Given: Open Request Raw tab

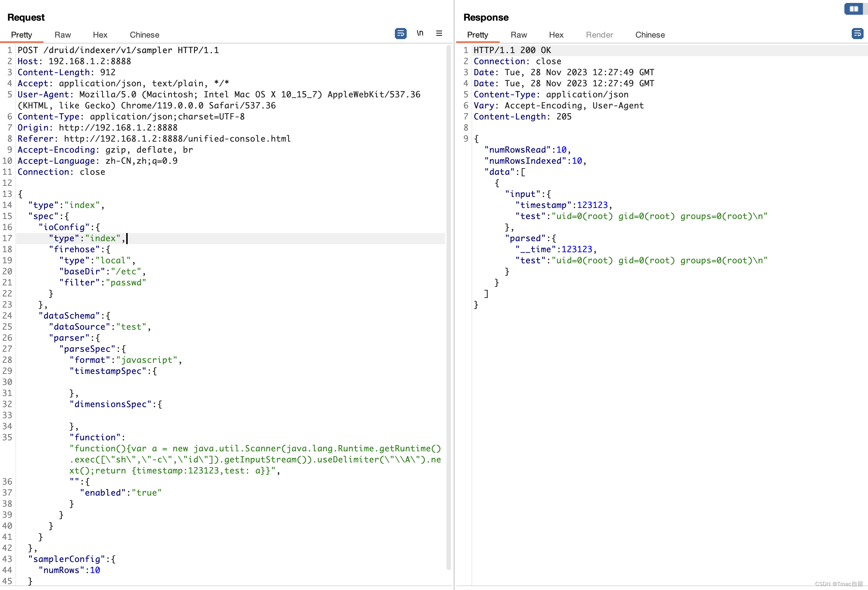Looking at the screenshot, I should click(x=62, y=35).
